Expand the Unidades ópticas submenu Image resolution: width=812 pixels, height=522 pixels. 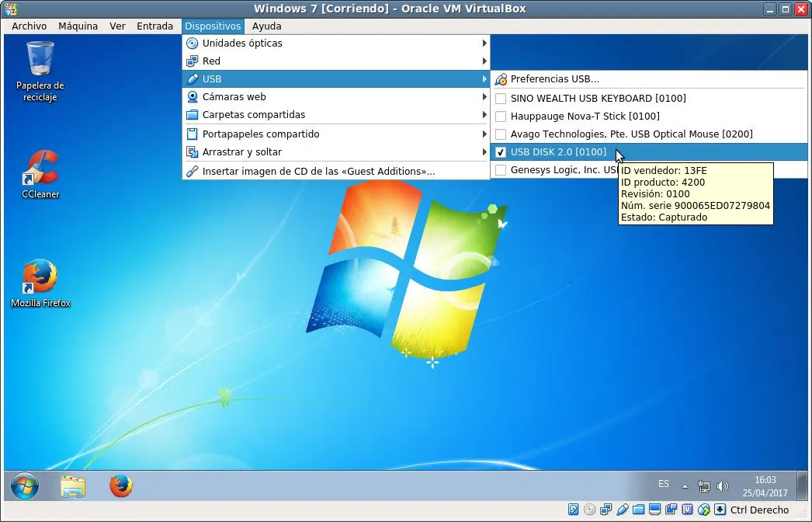point(336,43)
